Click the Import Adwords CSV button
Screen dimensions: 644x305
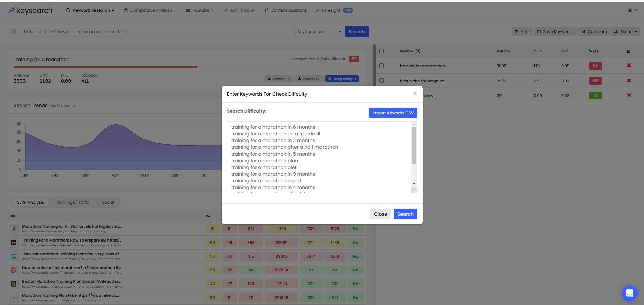(392, 113)
